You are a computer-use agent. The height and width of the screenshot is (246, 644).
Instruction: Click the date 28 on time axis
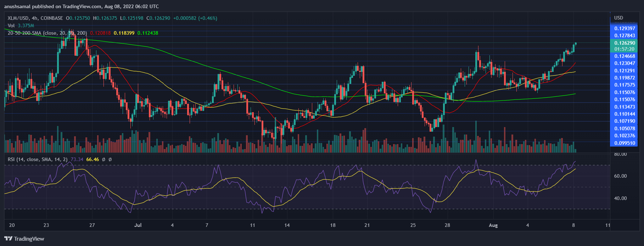(447, 225)
